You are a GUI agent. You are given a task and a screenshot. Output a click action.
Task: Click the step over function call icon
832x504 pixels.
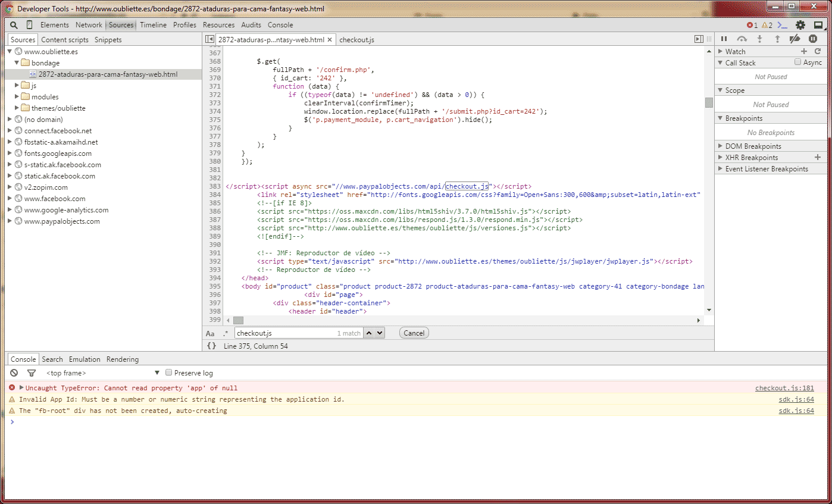pos(742,39)
